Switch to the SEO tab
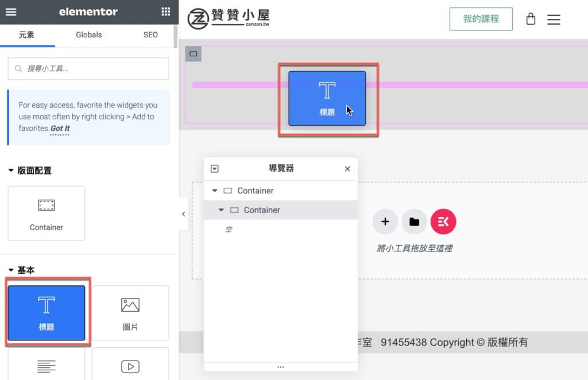 point(150,35)
